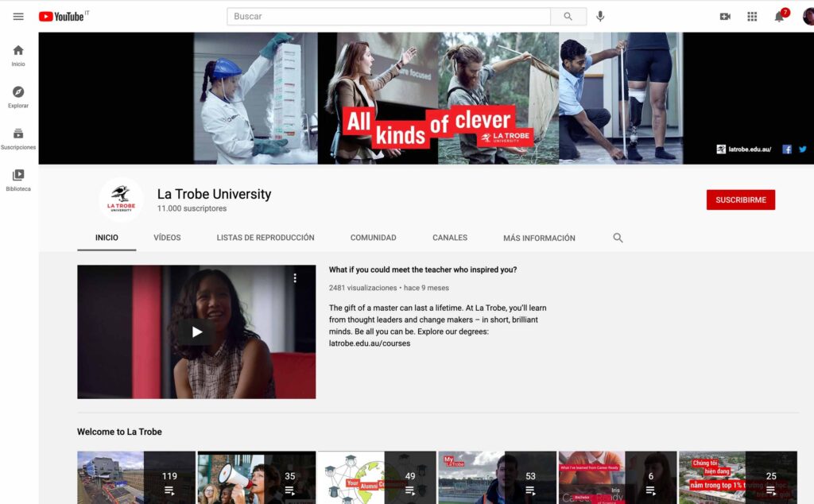Open the playlist with 49 videos

point(377,478)
